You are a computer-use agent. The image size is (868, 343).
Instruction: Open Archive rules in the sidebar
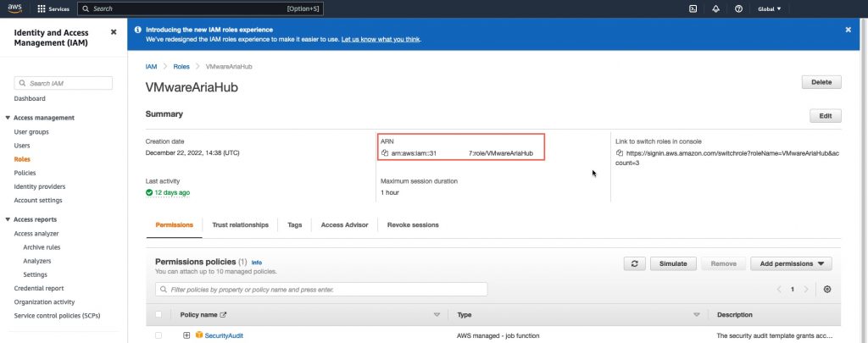42,247
